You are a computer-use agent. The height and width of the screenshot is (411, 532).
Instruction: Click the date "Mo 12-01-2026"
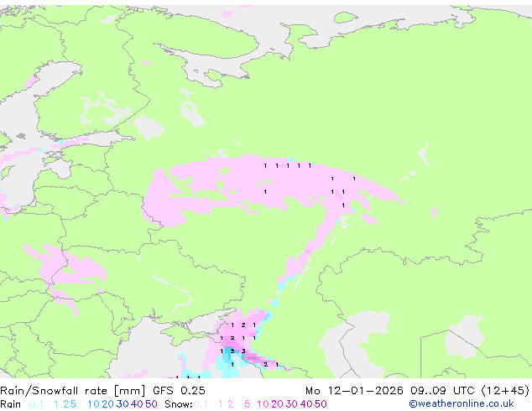354,391
